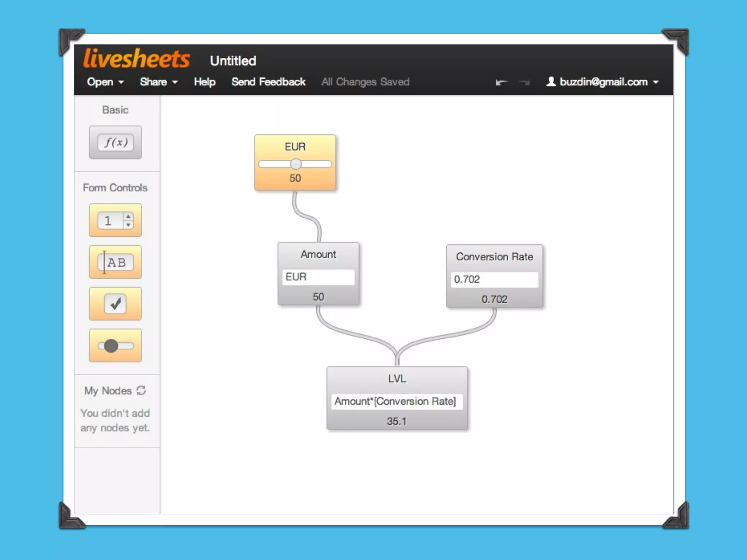Select the slider form control tile
747x560 pixels.
(115, 345)
